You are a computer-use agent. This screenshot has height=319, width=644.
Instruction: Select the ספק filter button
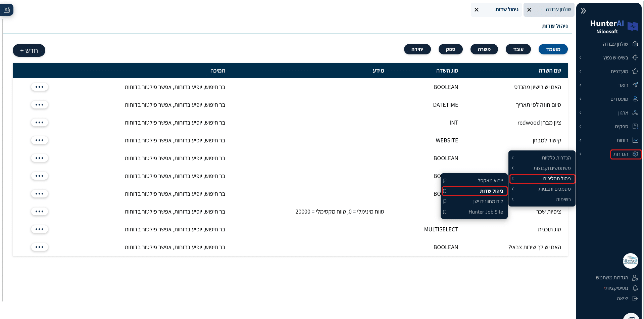pos(450,49)
